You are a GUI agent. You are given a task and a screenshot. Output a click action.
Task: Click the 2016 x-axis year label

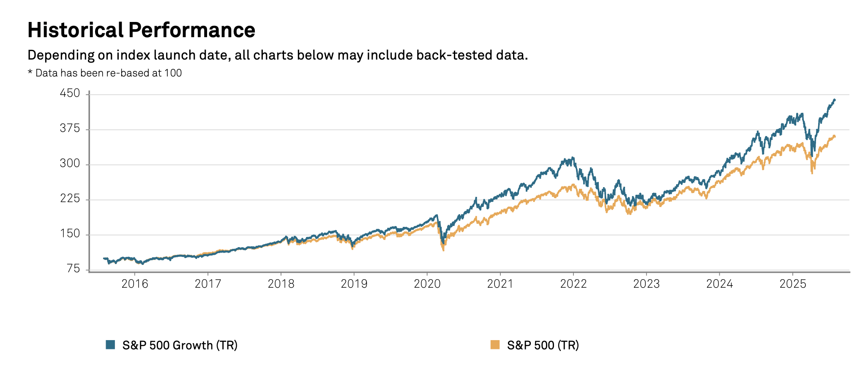(x=135, y=284)
